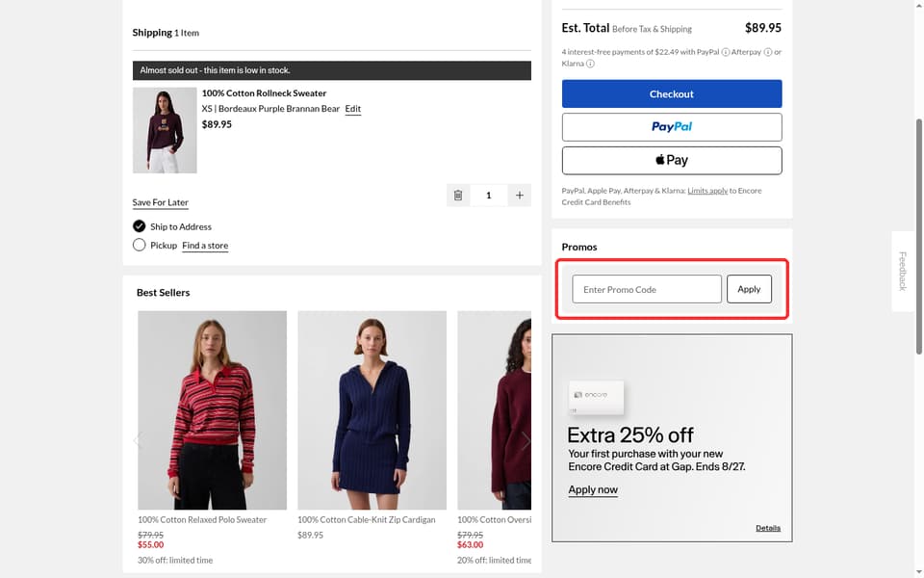The width and height of the screenshot is (924, 578).
Task: Open Limits apply link
Action: [x=707, y=191]
